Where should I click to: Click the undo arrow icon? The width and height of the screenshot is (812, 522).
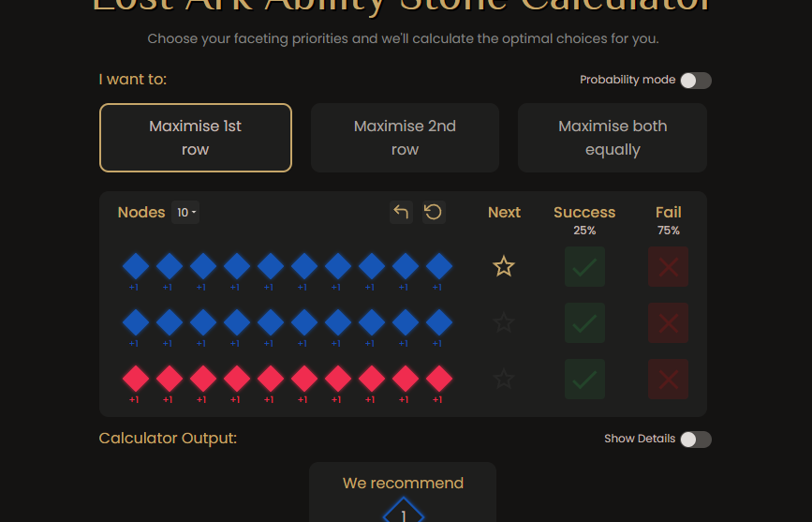401,212
